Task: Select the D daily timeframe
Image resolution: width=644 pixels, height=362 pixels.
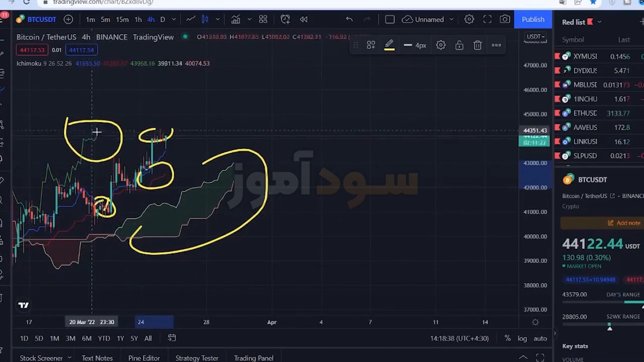Action: click(163, 20)
